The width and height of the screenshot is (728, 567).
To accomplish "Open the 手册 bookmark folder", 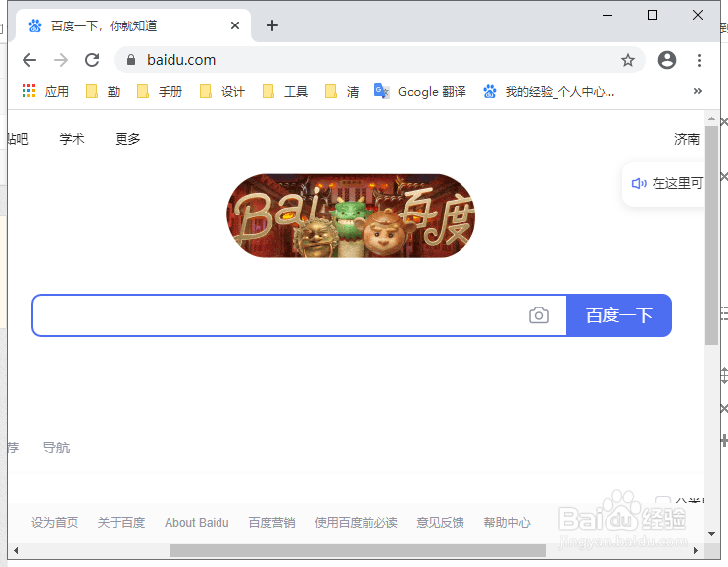I will coord(160,91).
